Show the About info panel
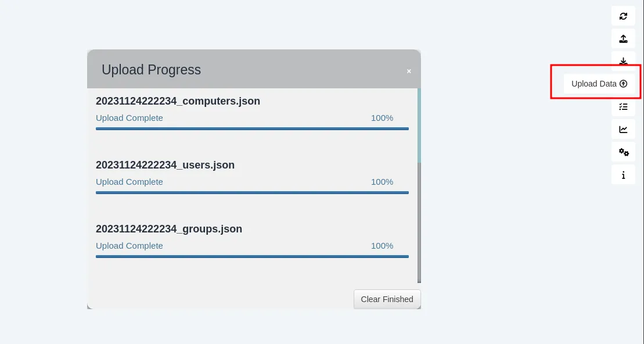Screen dimensions: 644x344 623,174
